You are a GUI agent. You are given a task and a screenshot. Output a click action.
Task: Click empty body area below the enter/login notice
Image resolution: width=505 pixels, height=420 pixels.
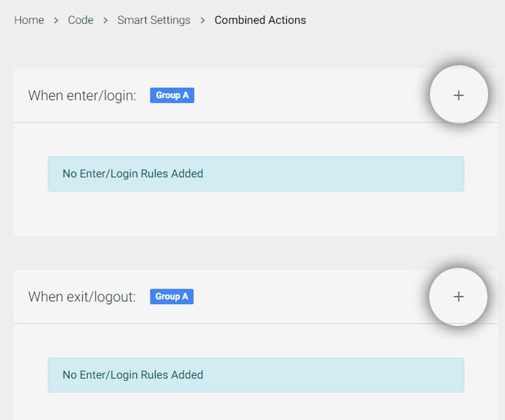coord(256,213)
